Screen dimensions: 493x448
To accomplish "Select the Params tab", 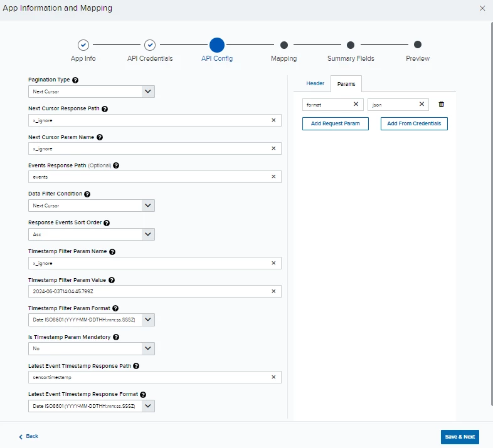I will click(x=346, y=84).
